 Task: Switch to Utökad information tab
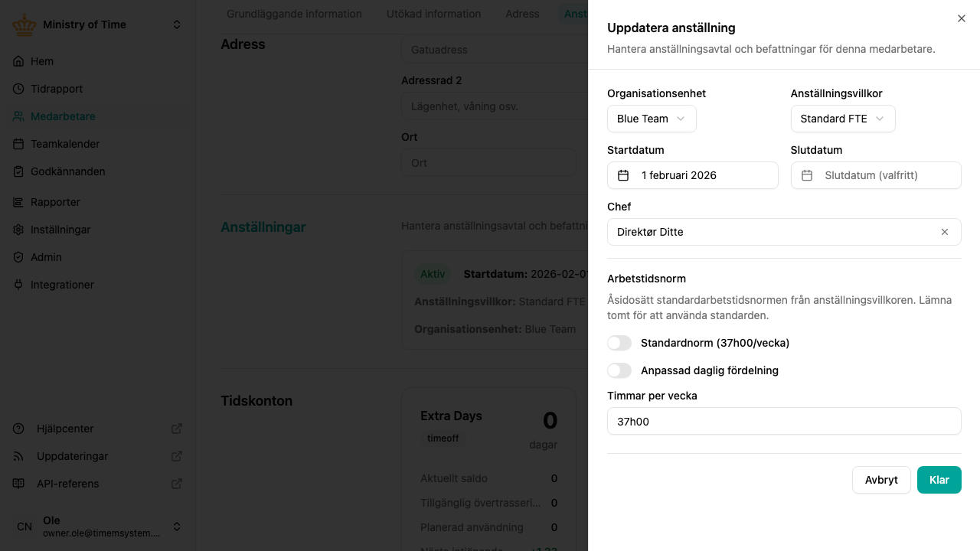coord(434,14)
